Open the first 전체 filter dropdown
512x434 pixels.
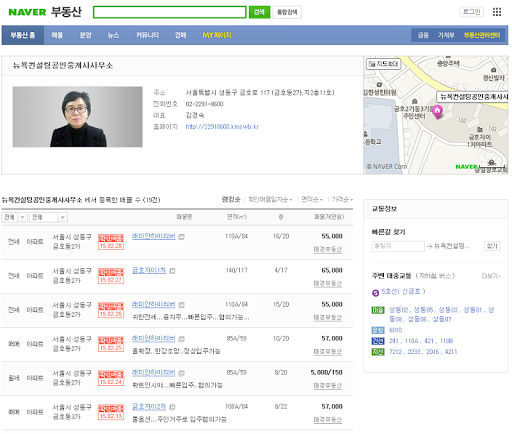tap(14, 217)
